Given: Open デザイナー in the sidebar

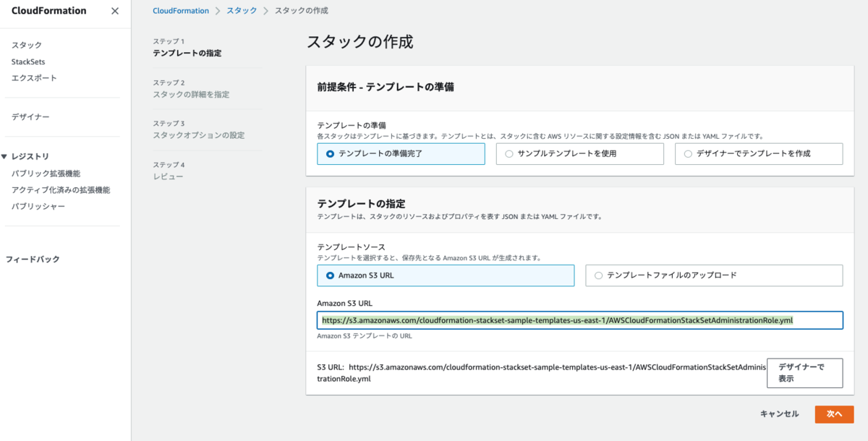Looking at the screenshot, I should (30, 117).
